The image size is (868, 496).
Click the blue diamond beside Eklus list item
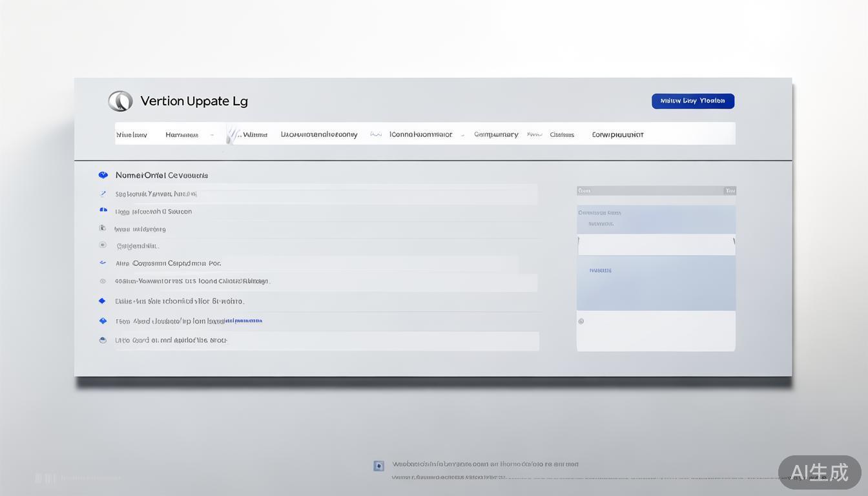click(102, 301)
